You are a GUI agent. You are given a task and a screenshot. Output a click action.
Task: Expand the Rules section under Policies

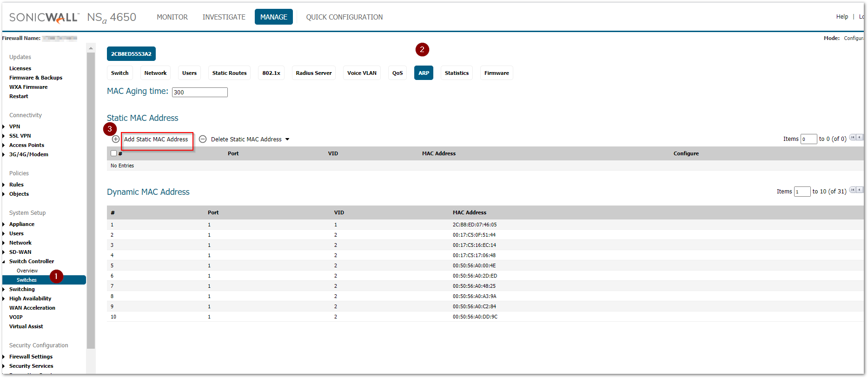[4, 185]
